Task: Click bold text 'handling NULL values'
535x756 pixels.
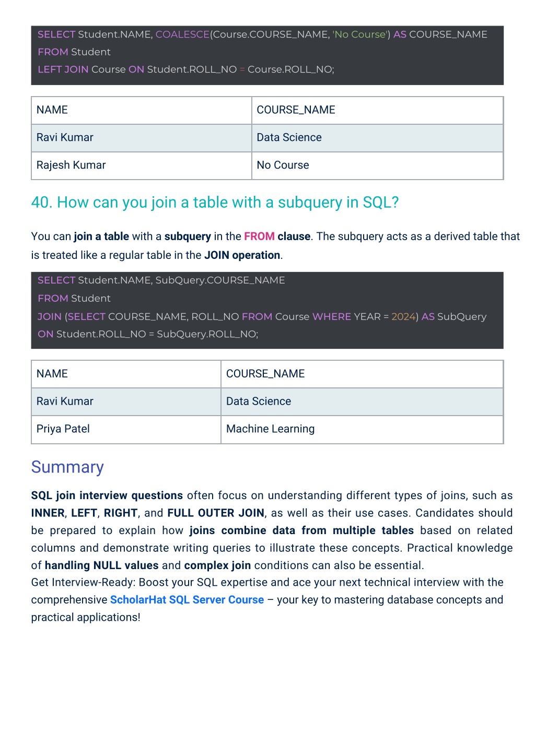Action: click(102, 565)
